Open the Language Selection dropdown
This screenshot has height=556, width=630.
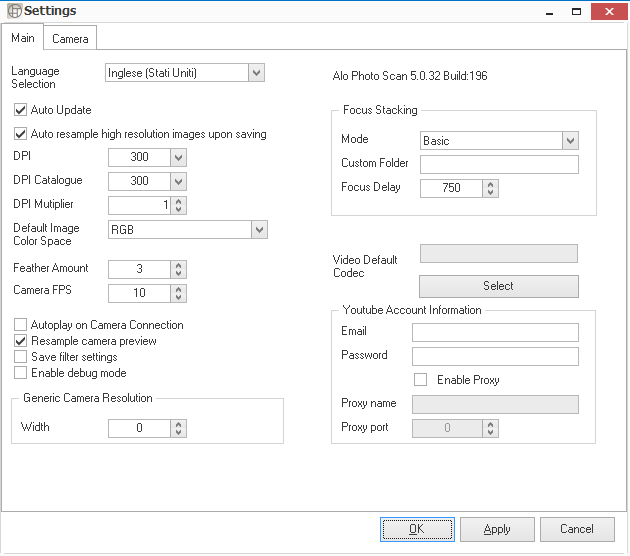[x=256, y=73]
